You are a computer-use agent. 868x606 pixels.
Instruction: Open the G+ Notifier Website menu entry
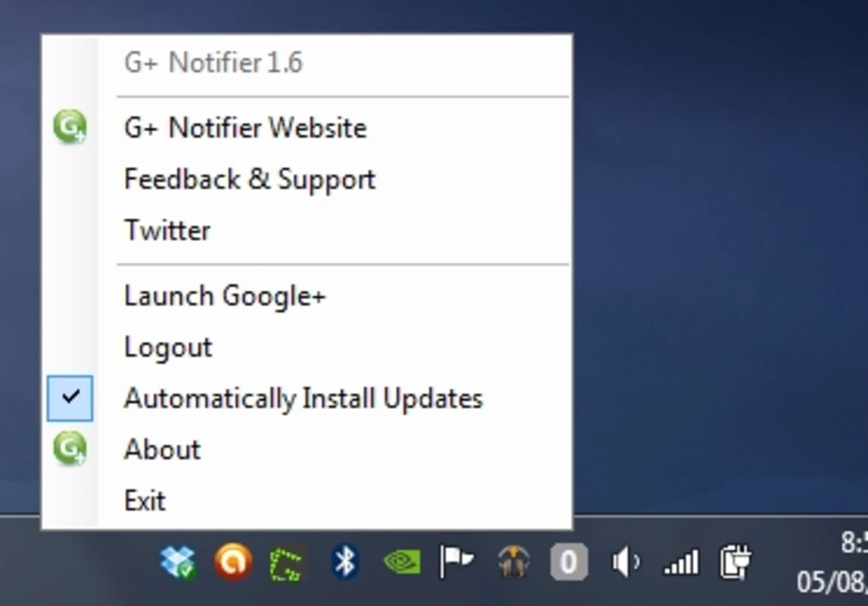point(307,128)
